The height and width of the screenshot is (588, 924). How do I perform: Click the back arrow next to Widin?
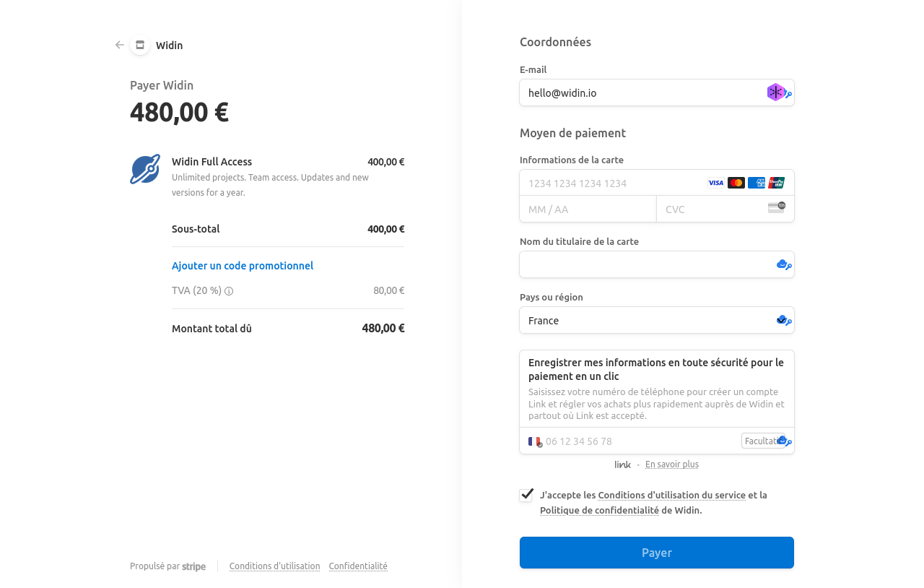coord(120,45)
